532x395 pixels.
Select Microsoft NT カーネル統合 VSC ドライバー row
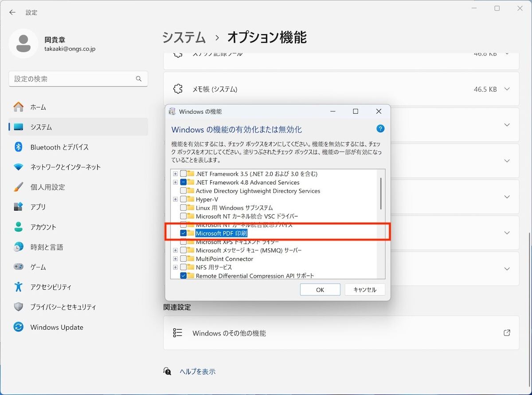[247, 216]
